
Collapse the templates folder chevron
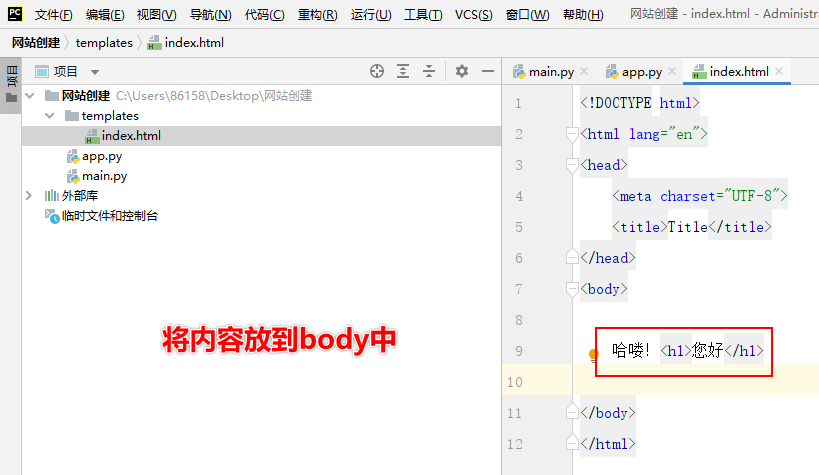pos(50,115)
